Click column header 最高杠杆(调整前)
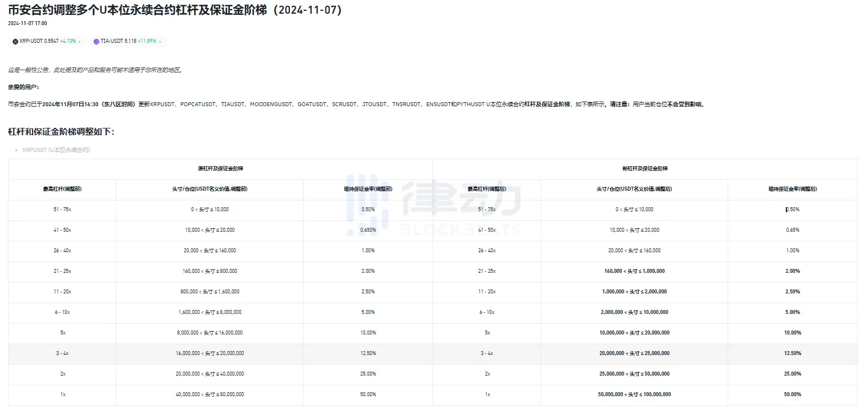Image resolution: width=868 pixels, height=411 pixels. click(x=62, y=189)
